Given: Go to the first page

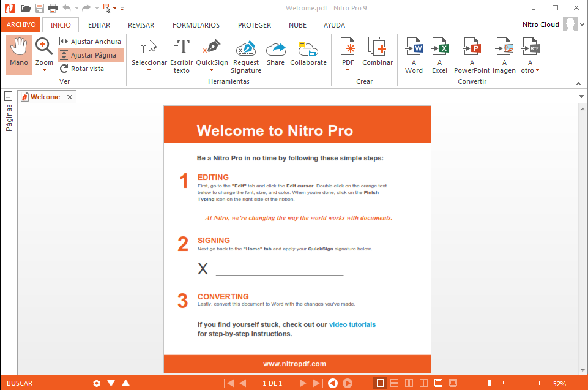Looking at the screenshot, I should (x=229, y=383).
